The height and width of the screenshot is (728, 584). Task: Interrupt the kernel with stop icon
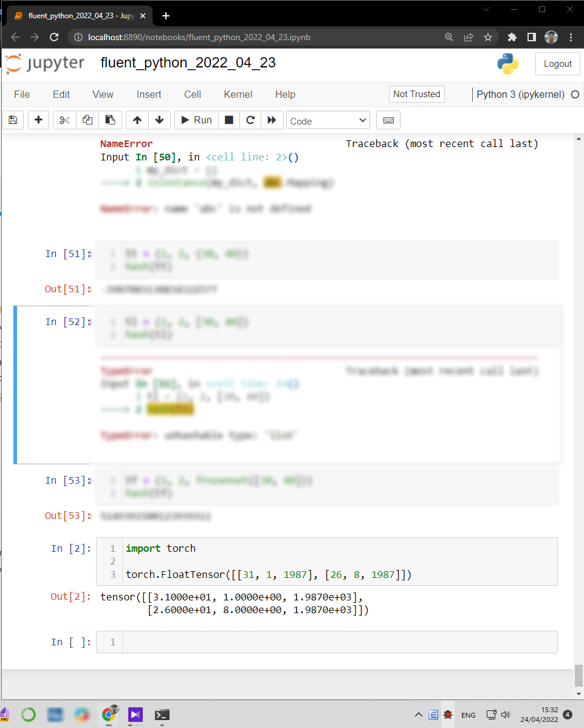click(x=229, y=120)
